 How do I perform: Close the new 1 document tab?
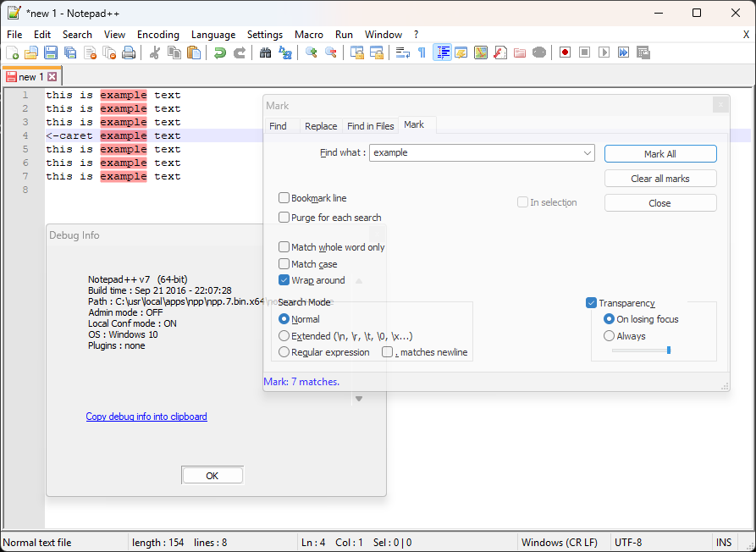click(52, 77)
